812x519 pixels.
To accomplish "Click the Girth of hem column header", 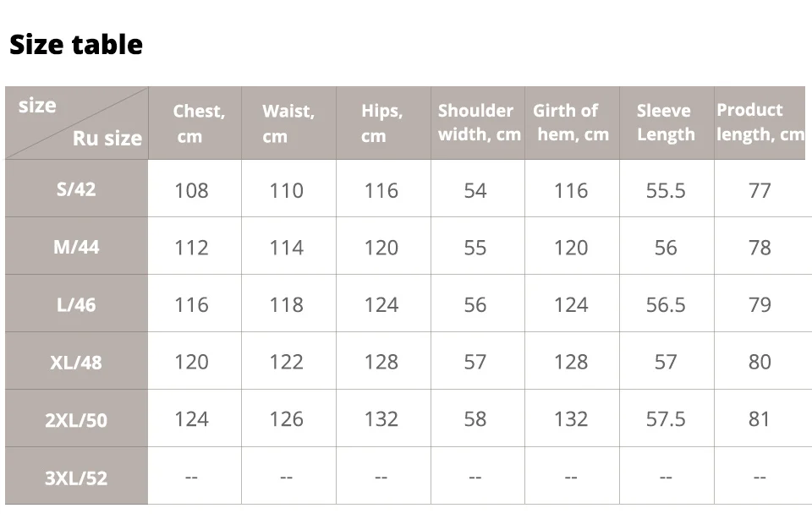I will 573,123.
